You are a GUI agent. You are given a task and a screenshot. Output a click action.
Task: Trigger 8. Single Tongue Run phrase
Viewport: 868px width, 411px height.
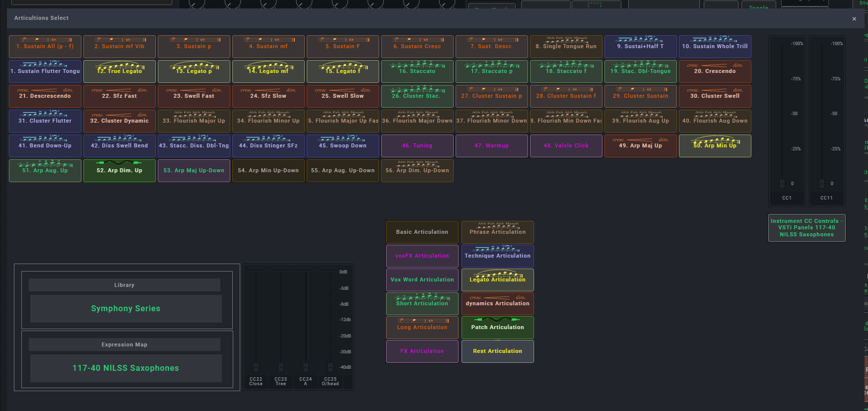coord(566,47)
